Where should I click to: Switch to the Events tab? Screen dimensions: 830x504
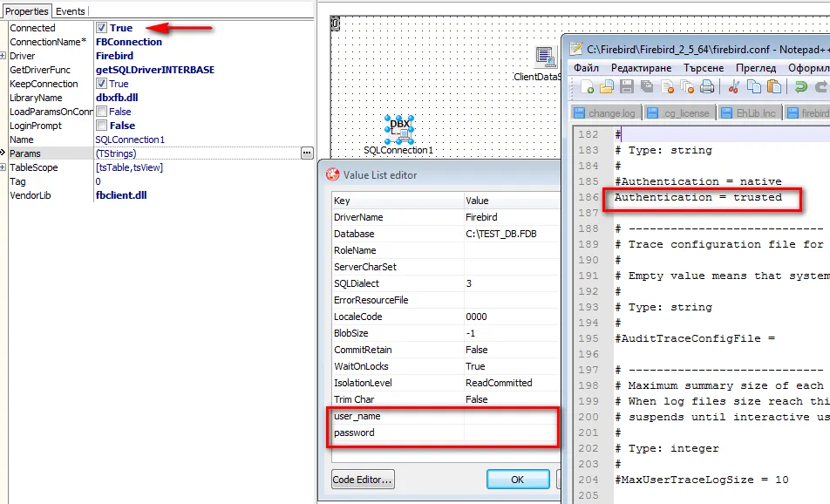[x=71, y=11]
